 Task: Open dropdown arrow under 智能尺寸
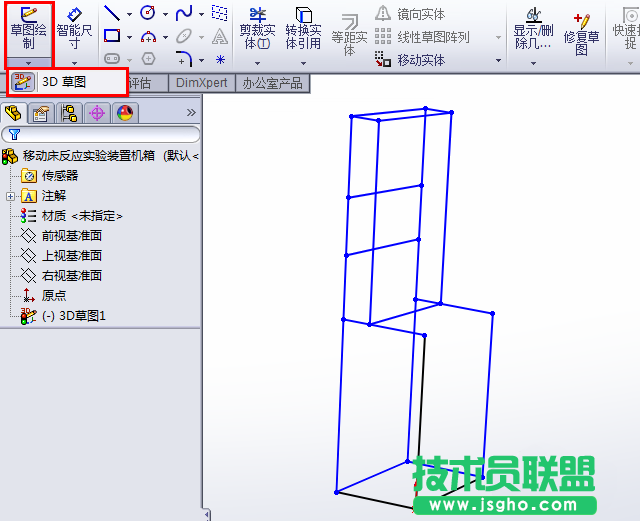pos(74,63)
